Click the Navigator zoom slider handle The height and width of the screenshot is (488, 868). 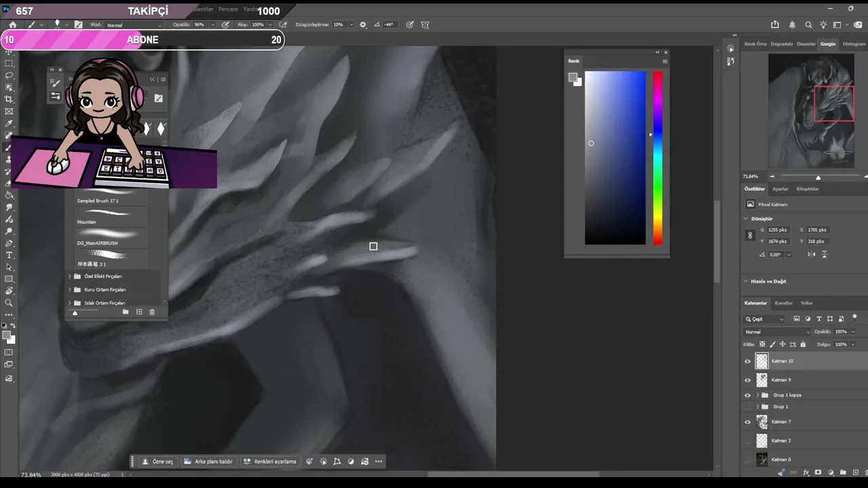[x=818, y=178]
